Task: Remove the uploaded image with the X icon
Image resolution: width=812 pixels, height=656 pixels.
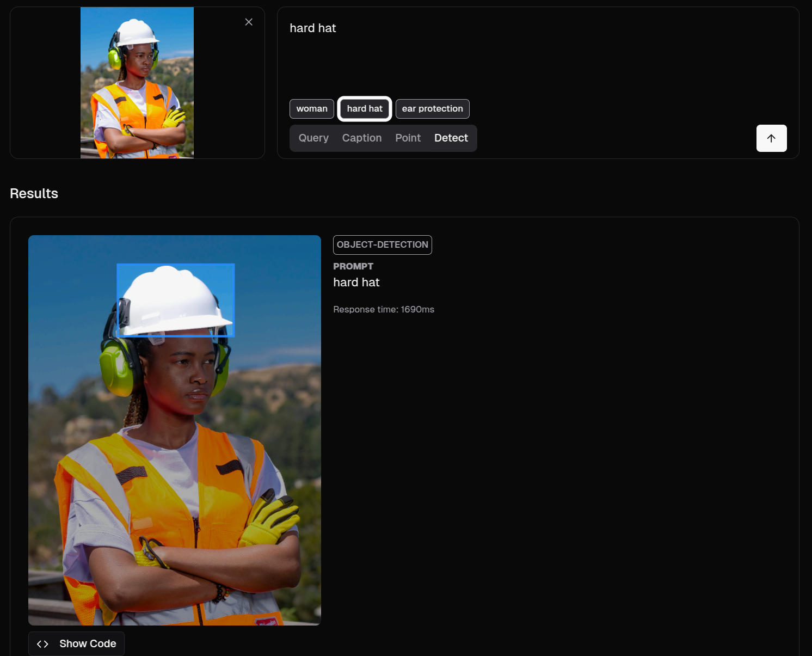Action: pos(249,22)
